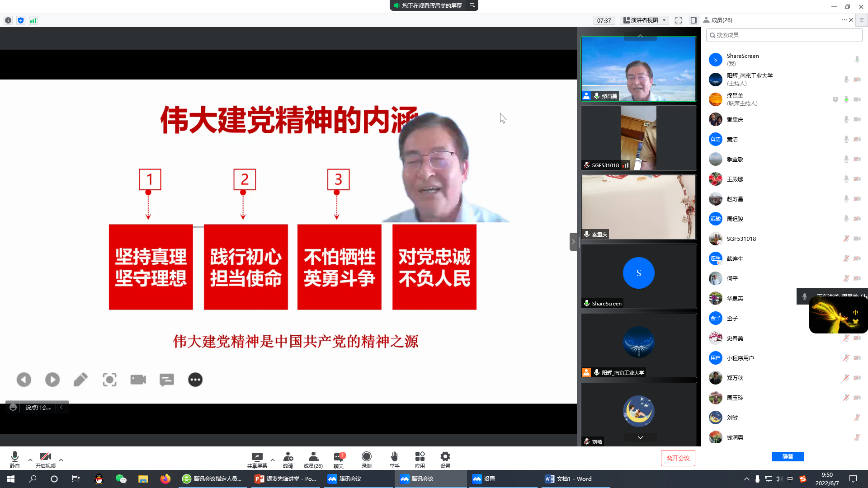Turn on camera with 开启视频 toggle
Screen dimensions: 868x488
[x=45, y=457]
